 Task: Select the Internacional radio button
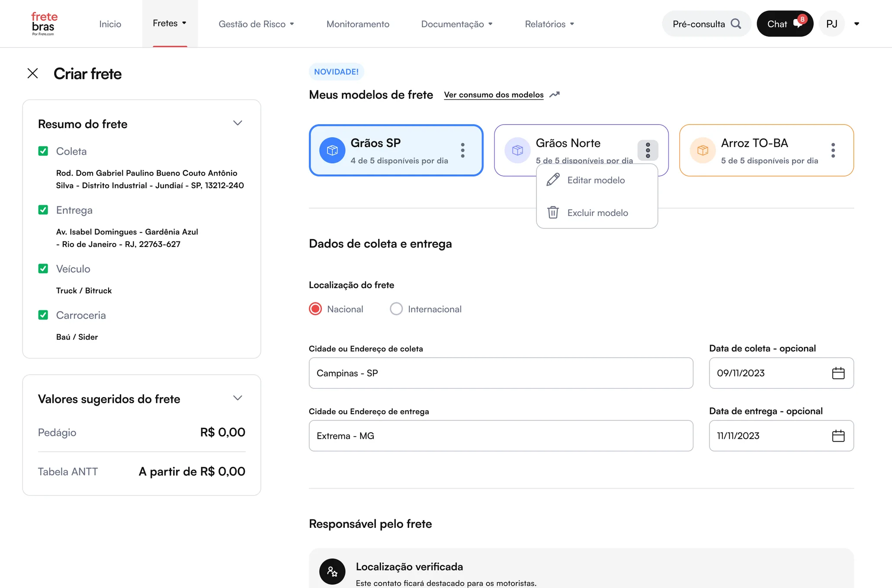[x=396, y=309]
